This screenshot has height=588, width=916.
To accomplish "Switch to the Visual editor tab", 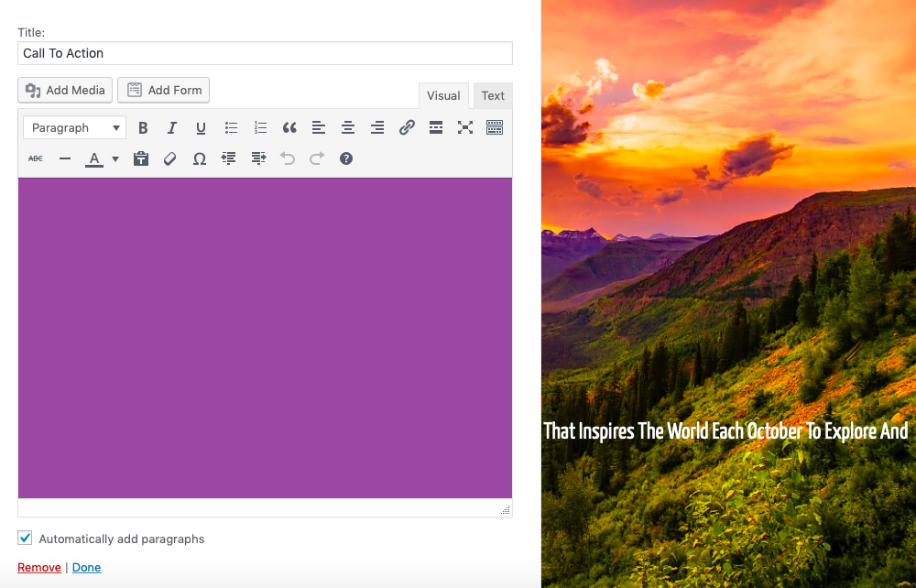I will pyautogui.click(x=443, y=96).
